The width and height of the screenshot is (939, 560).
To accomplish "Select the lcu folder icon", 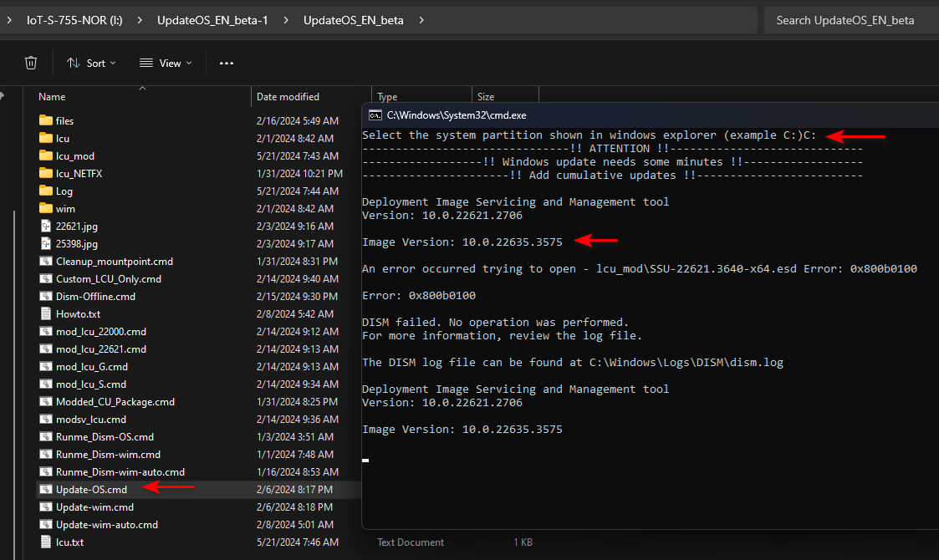I will pos(45,138).
